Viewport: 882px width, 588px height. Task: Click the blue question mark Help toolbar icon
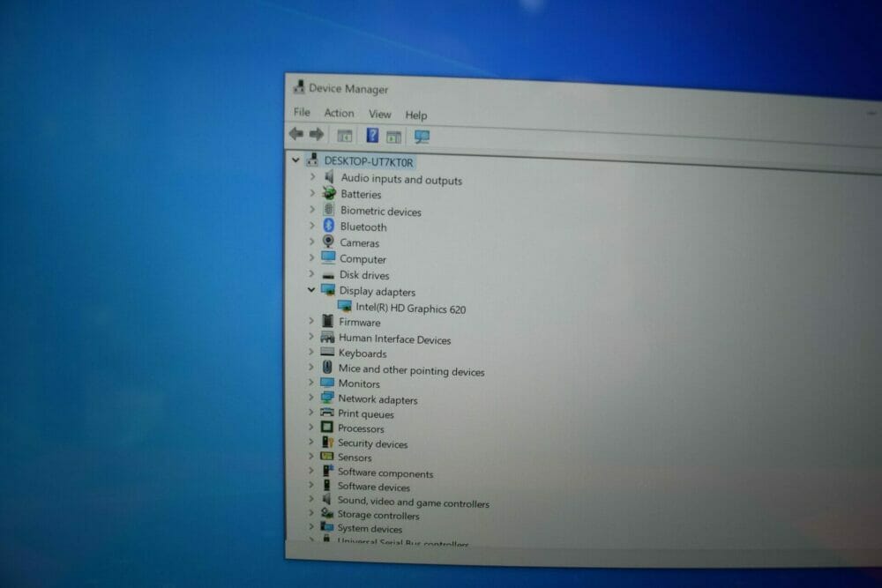pyautogui.click(x=372, y=135)
